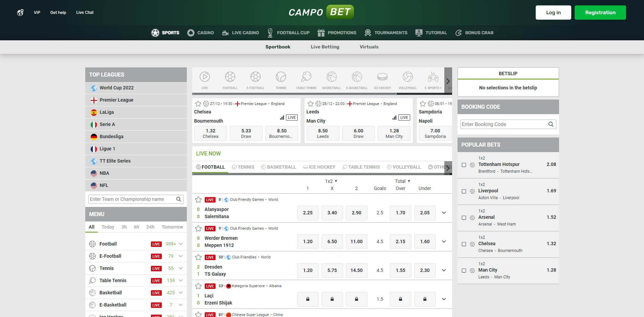Select Volleyball icon in sports carousel
The height and width of the screenshot is (317, 644).
click(408, 77)
